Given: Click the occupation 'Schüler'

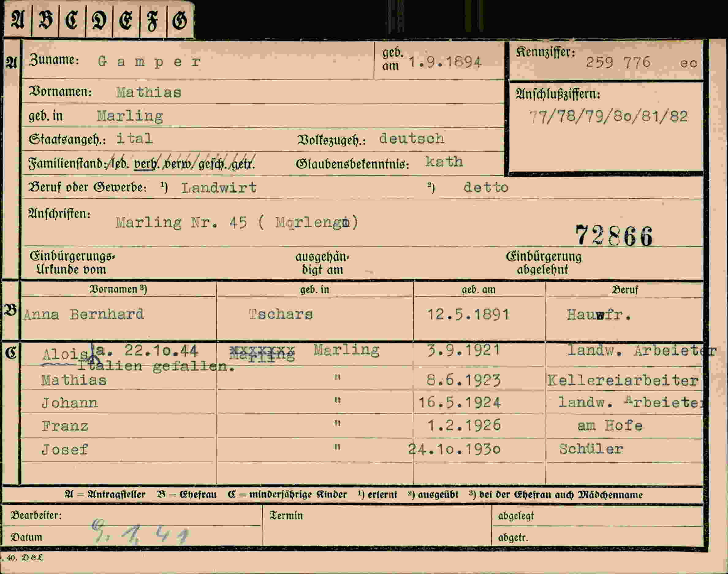Looking at the screenshot, I should 591,449.
